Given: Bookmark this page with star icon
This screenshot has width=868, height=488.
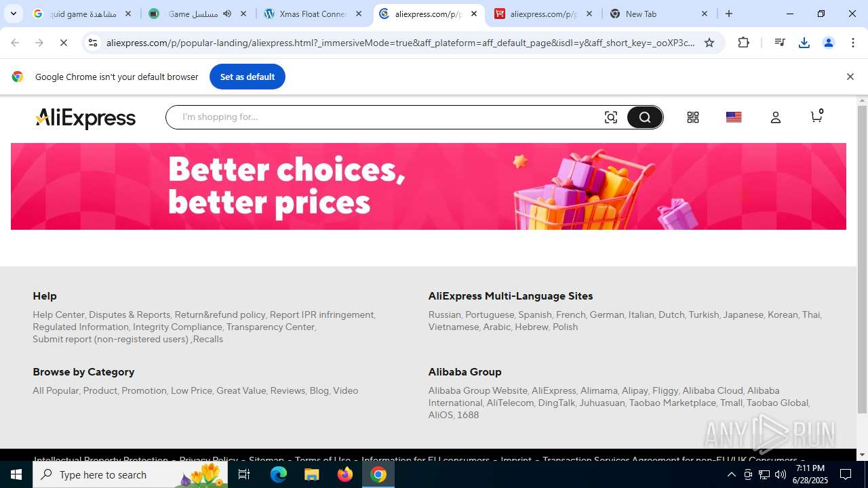Looking at the screenshot, I should coord(709,43).
